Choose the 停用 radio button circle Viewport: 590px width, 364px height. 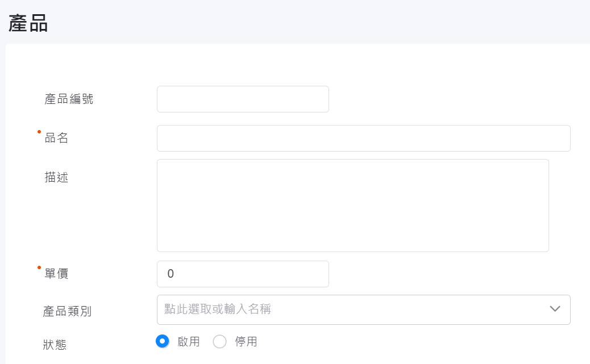pos(219,341)
